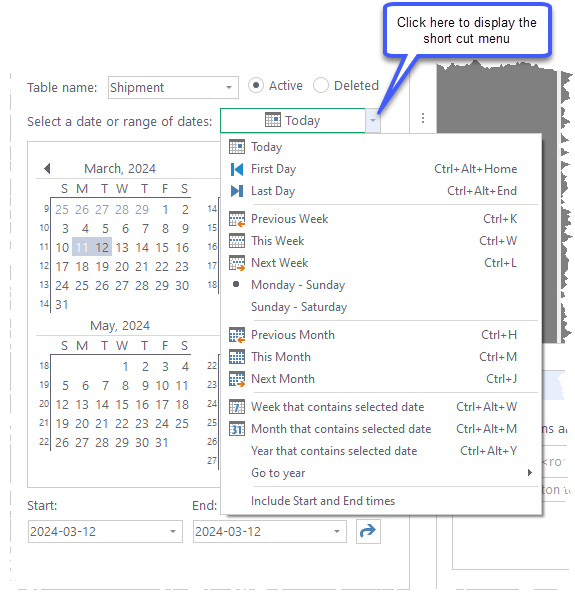The image size is (575, 600).
Task: Click the First Day icon in menu
Action: pos(237,169)
